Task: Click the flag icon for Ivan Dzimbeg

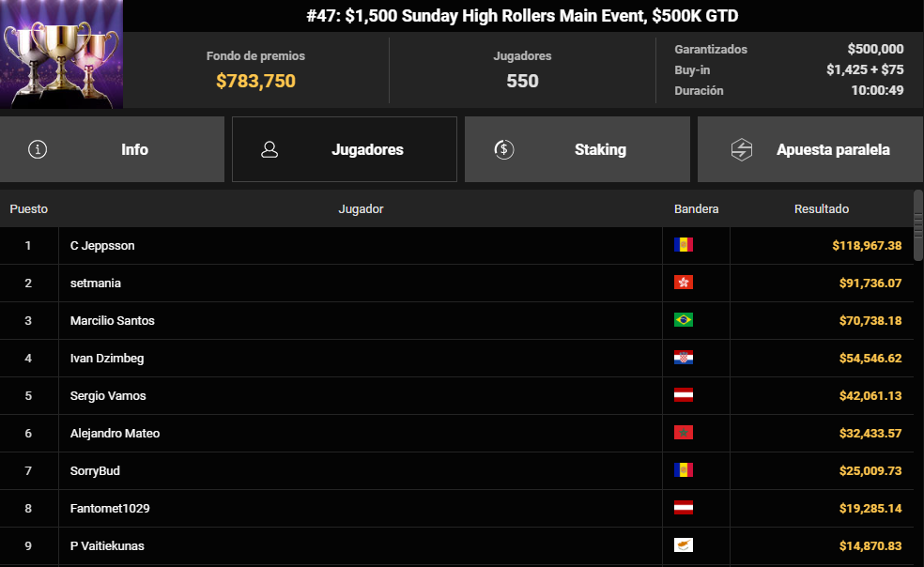Action: click(684, 358)
